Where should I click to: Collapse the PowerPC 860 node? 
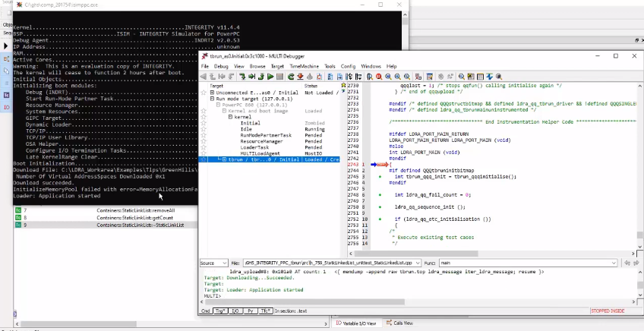[219, 105]
